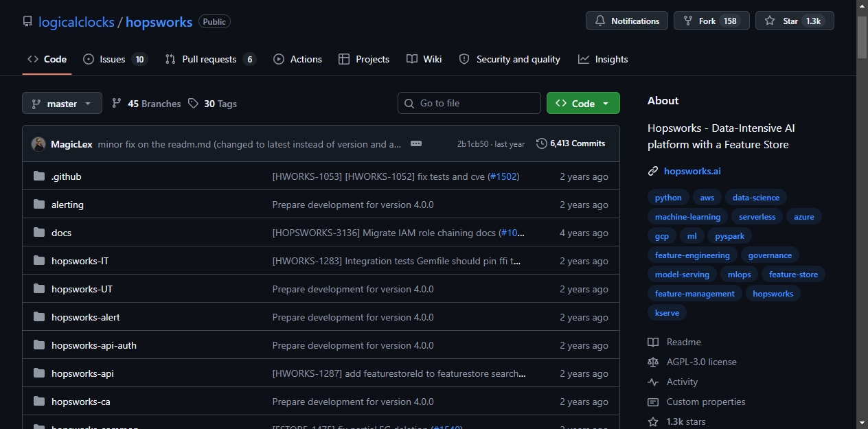Viewport: 868px width, 429px height.
Task: Click the folder icon beside docs
Action: point(39,233)
